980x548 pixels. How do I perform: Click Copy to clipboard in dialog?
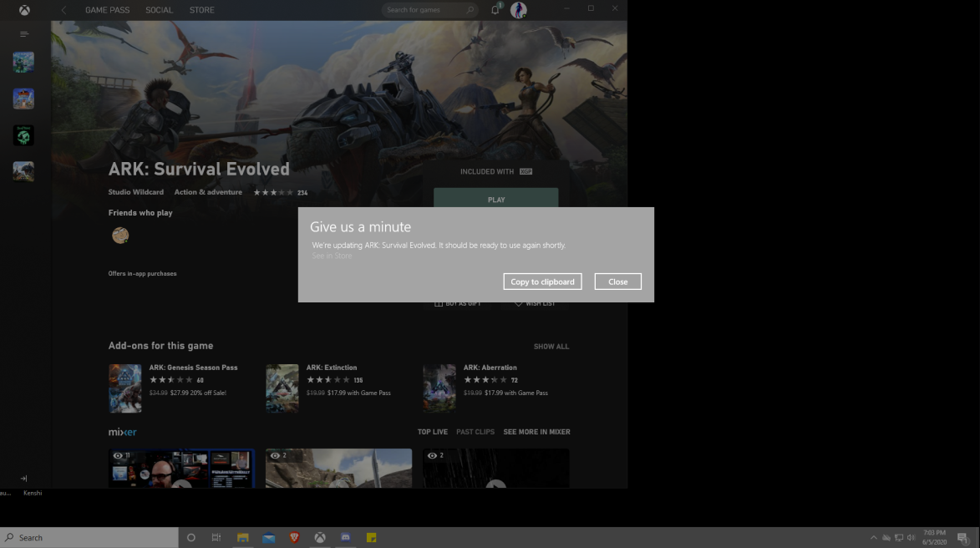pyautogui.click(x=542, y=282)
